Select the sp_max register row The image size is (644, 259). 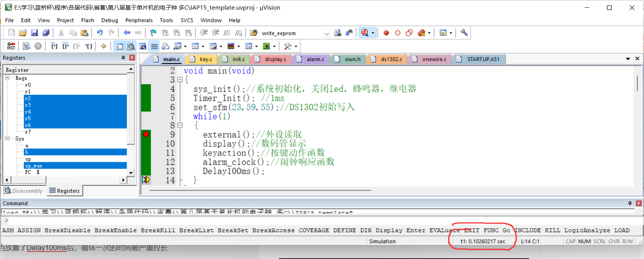click(75, 166)
